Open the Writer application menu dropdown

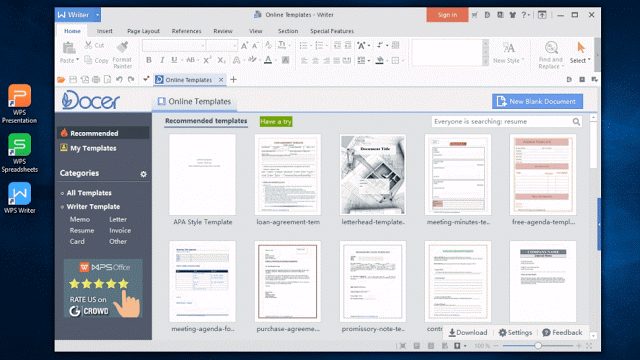pos(98,15)
